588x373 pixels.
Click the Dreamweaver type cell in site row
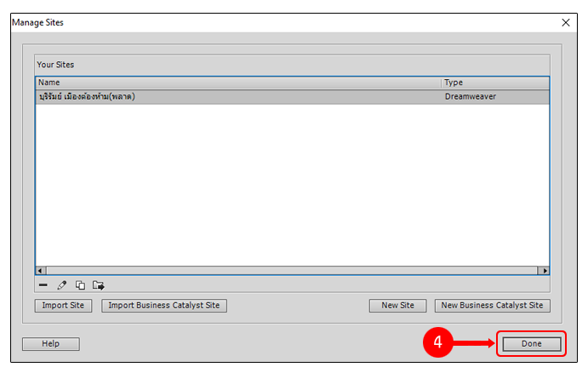coord(470,97)
